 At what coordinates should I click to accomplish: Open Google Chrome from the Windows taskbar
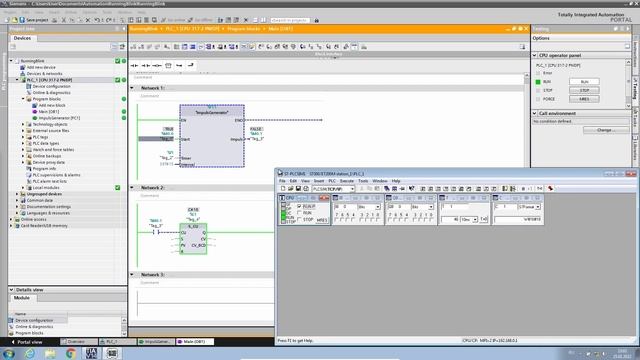[71, 353]
